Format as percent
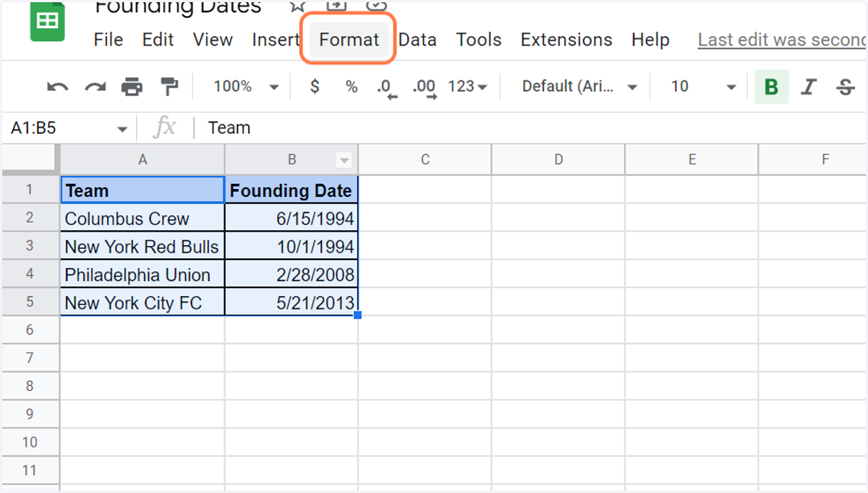This screenshot has width=868, height=493. pos(352,87)
